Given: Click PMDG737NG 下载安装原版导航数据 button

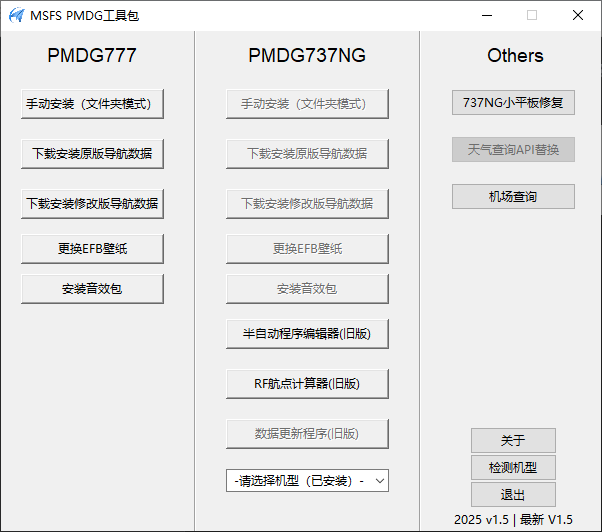Looking at the screenshot, I should (307, 154).
